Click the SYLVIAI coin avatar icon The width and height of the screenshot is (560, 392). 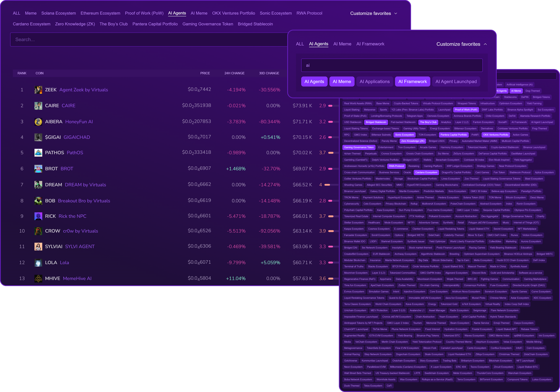pos(38,247)
